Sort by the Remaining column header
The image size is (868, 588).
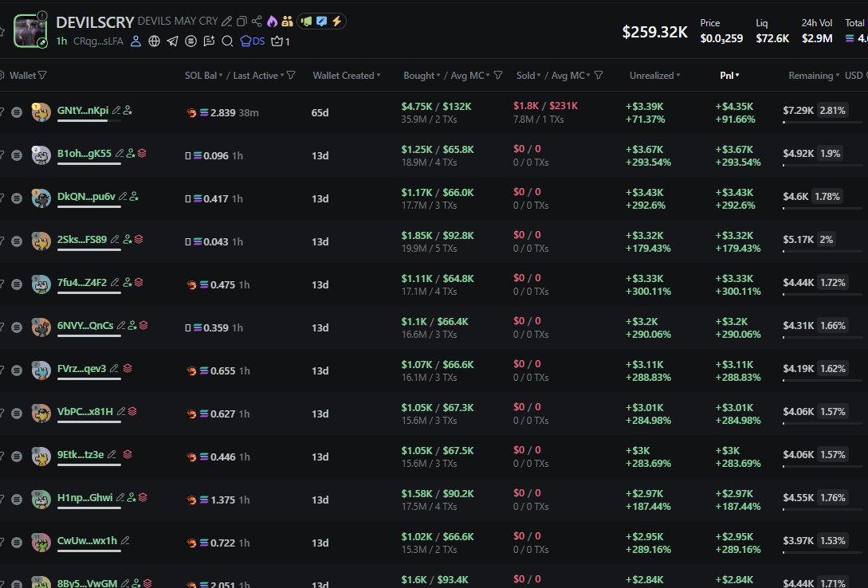pos(813,76)
